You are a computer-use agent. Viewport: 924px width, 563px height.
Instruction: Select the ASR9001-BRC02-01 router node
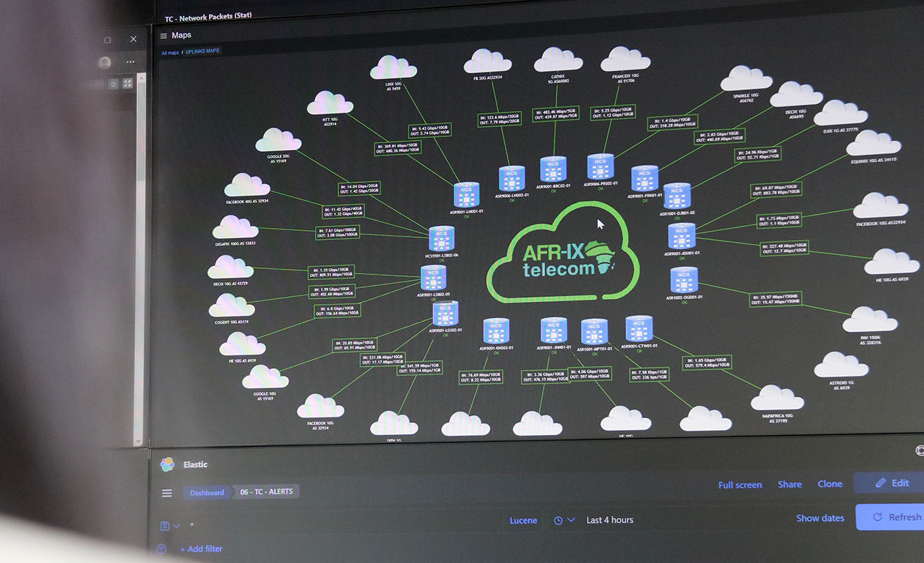(554, 170)
